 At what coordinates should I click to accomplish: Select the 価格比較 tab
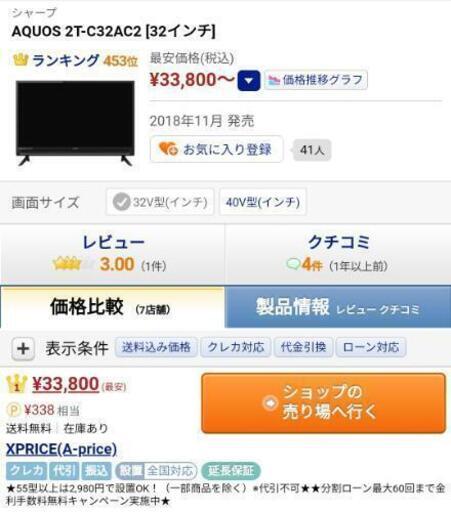[x=112, y=307]
